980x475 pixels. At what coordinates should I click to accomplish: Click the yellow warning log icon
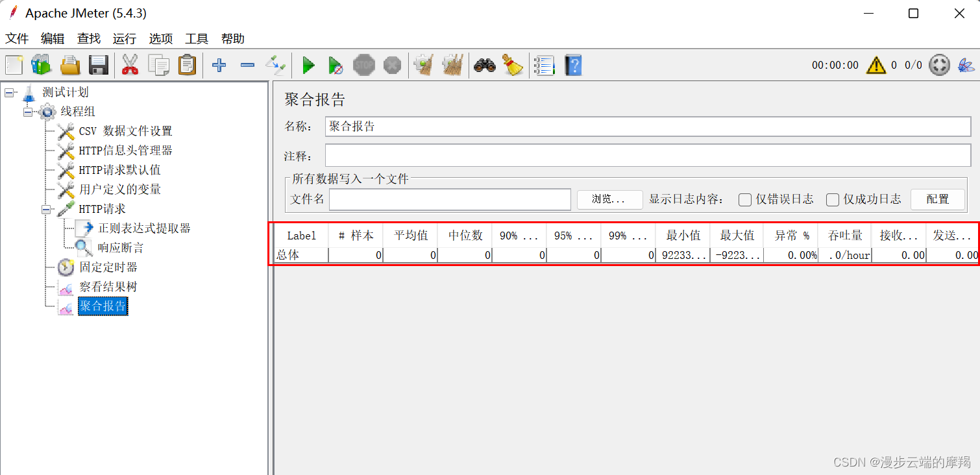[x=876, y=65]
